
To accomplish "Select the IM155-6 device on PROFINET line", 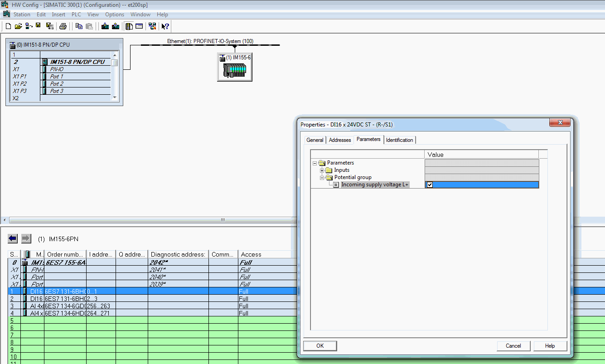I will tap(235, 67).
